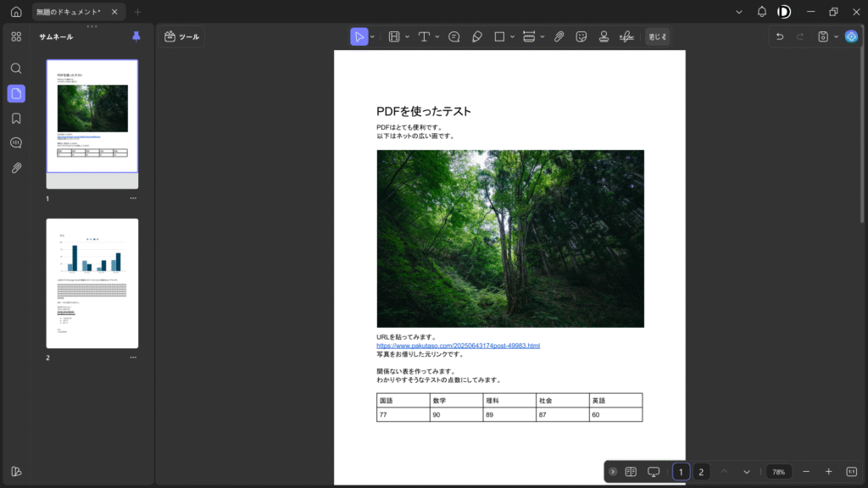Toggle actual size 1:1 view
The width and height of the screenshot is (868, 488).
pos(852,472)
